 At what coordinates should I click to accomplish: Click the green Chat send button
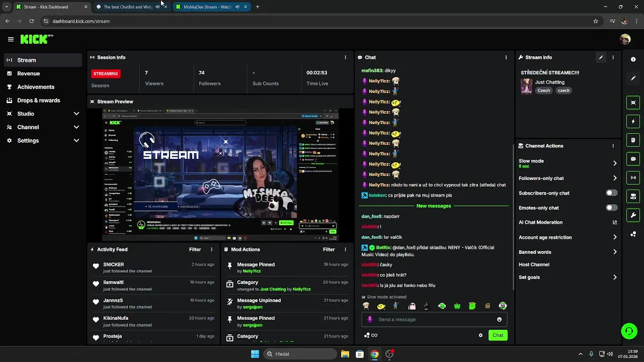tap(498, 335)
